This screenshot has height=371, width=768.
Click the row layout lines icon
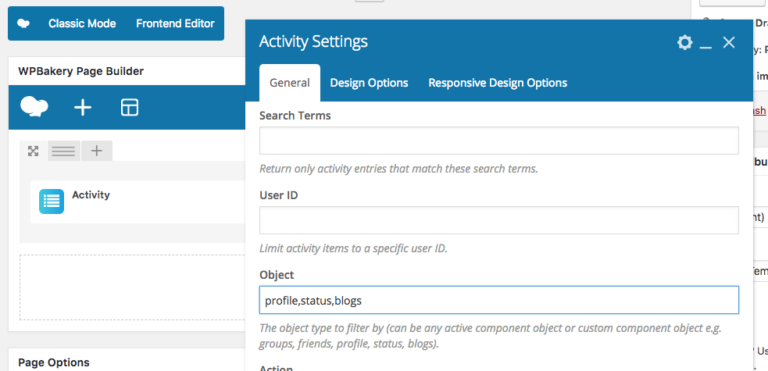click(64, 151)
